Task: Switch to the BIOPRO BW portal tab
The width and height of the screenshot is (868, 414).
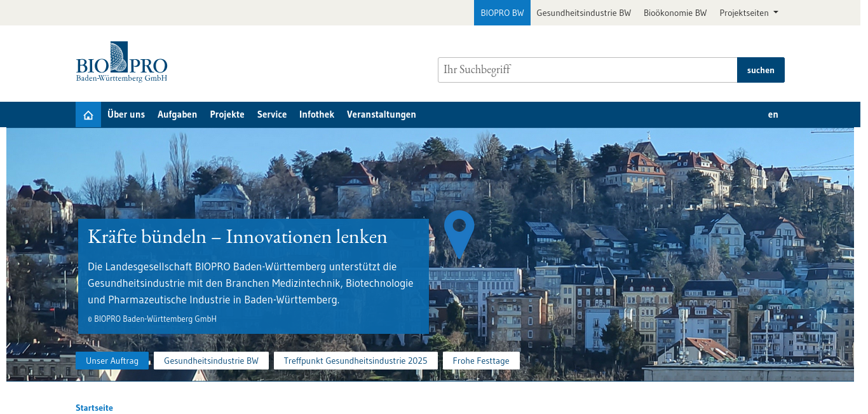Action: point(502,13)
